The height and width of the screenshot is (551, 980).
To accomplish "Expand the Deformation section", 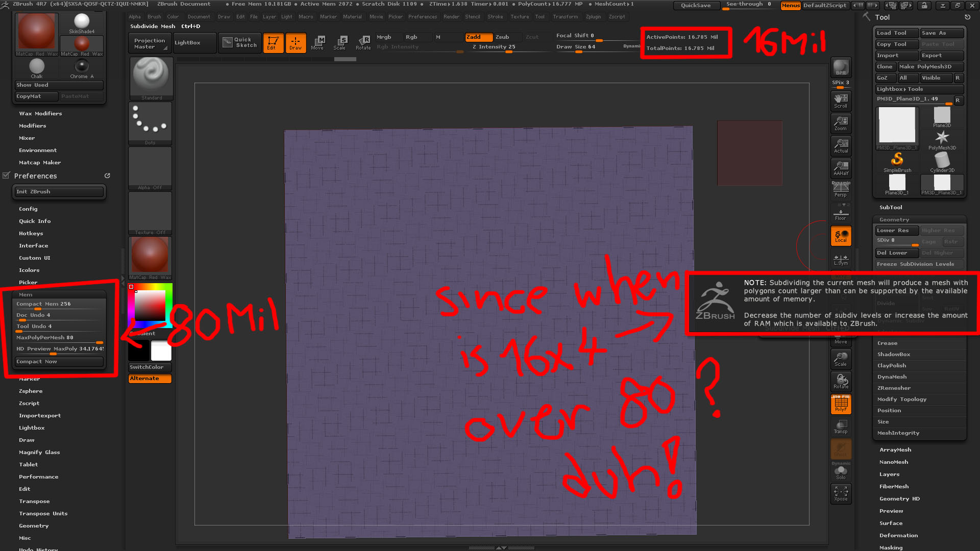I will coord(898,536).
